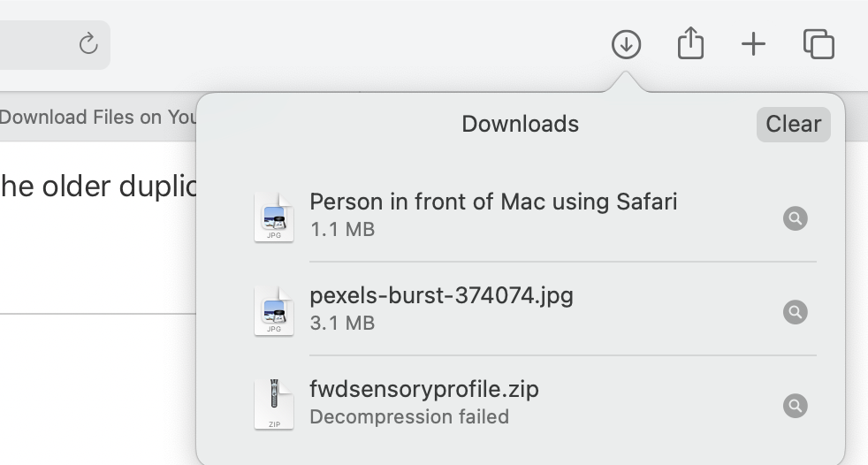The width and height of the screenshot is (868, 465).
Task: Click inside the address bar field
Action: pos(35,44)
